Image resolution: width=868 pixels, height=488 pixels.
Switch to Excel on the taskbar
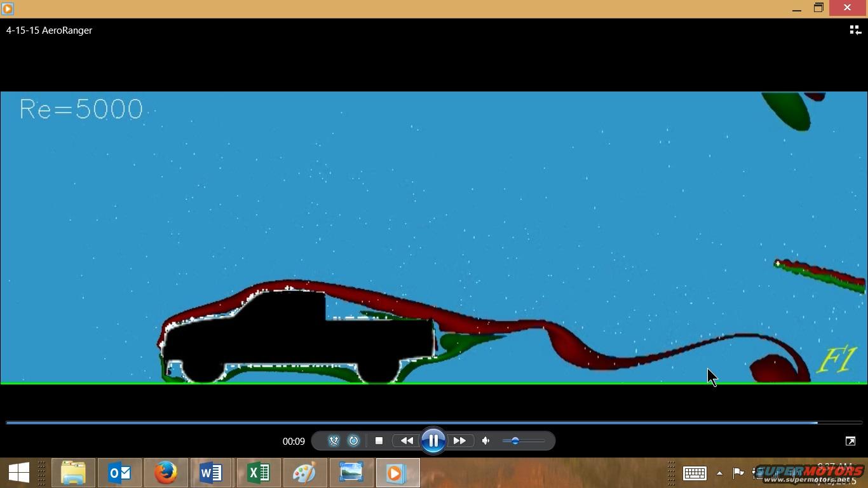pyautogui.click(x=258, y=473)
